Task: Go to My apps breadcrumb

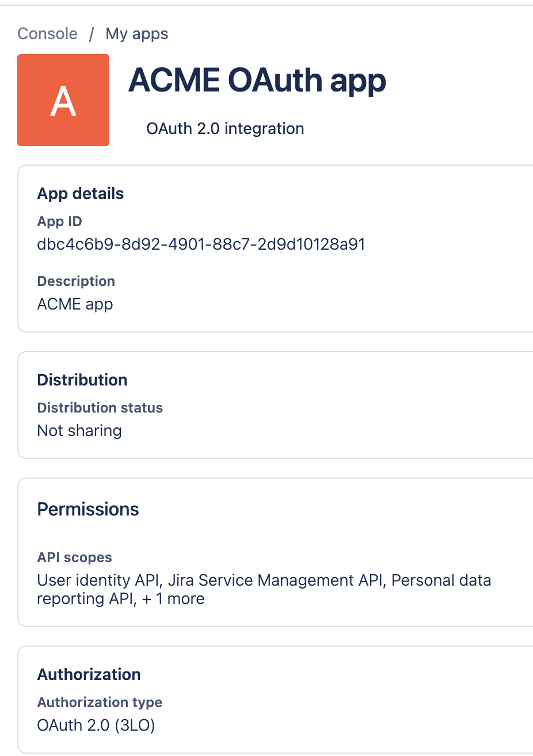Action: point(137,34)
